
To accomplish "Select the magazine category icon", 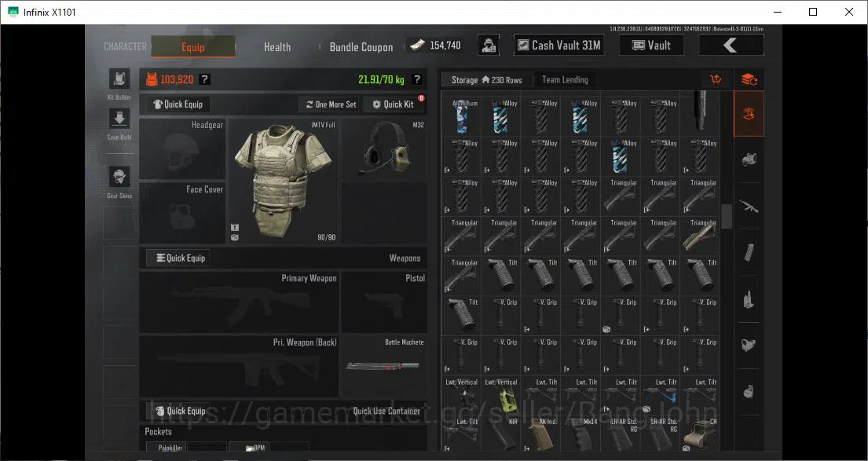I will point(749,253).
